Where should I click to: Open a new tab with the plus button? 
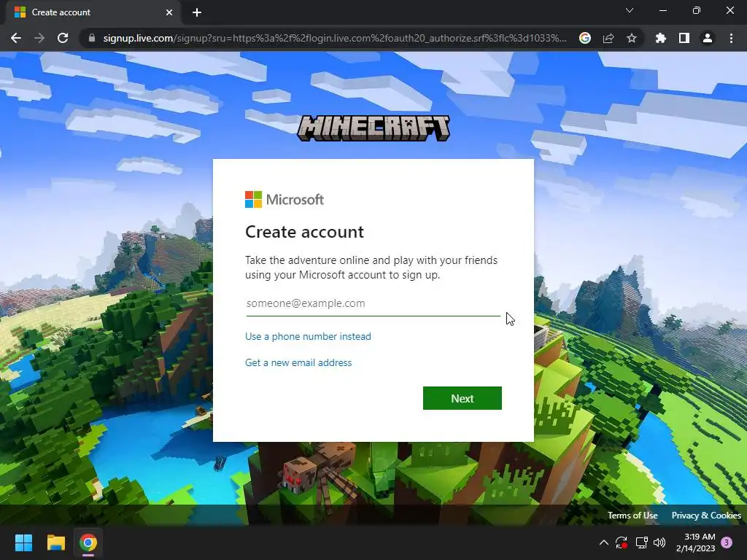(197, 12)
